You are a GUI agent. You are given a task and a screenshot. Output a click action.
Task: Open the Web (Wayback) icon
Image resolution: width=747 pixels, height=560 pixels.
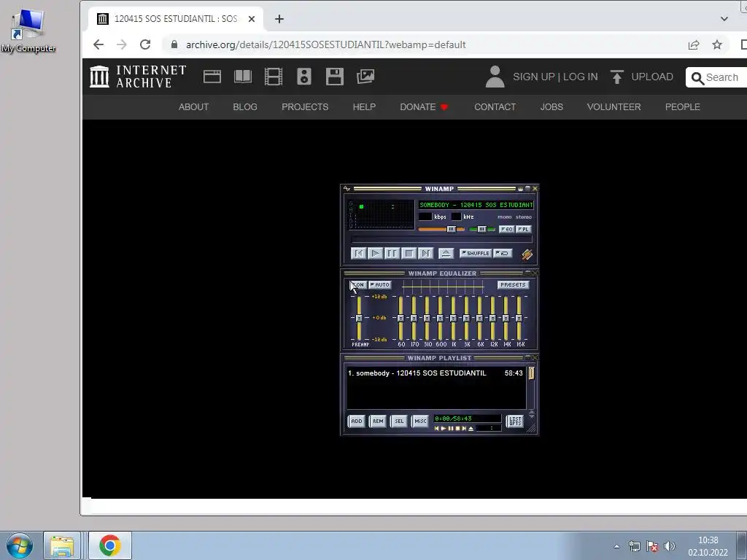[212, 77]
